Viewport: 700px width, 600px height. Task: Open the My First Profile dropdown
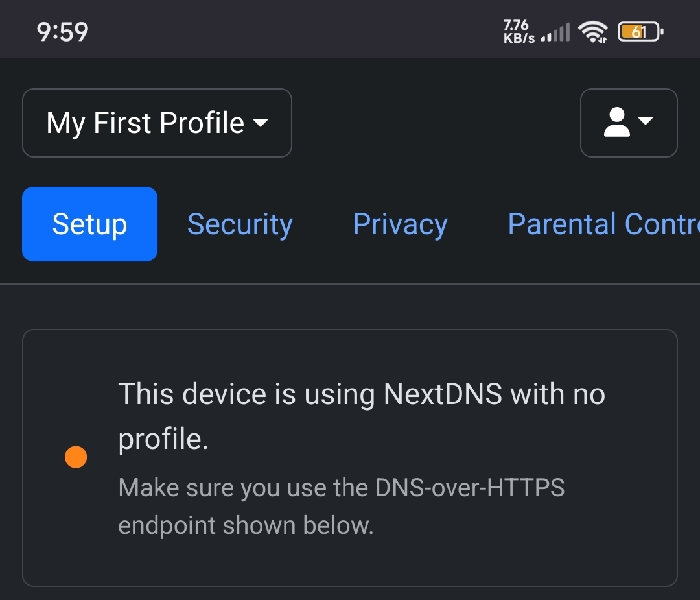(x=157, y=123)
